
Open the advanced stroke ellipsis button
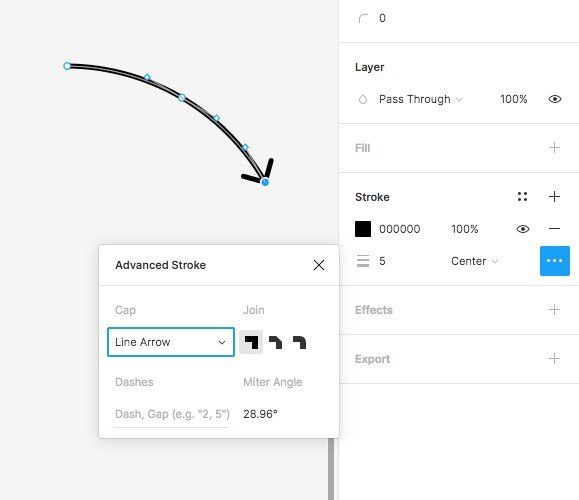(x=554, y=261)
